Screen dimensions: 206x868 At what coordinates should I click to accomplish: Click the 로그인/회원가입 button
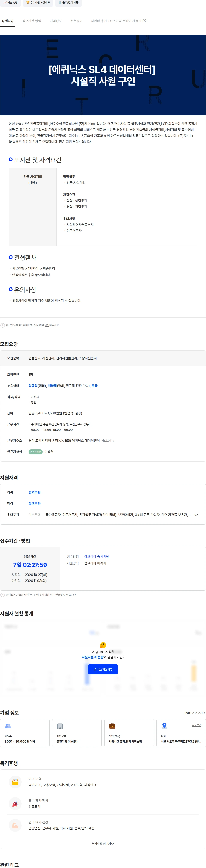[x=103, y=669]
